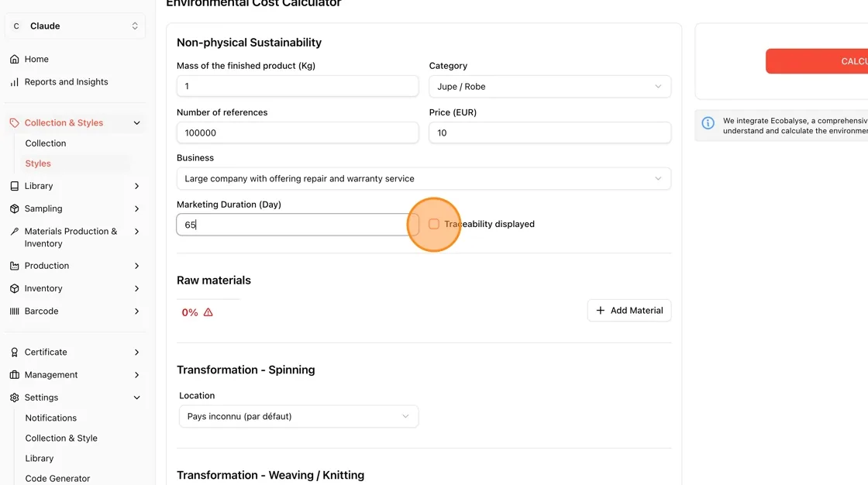Expand the Barcode sidebar section
The width and height of the screenshot is (868, 485).
click(136, 311)
